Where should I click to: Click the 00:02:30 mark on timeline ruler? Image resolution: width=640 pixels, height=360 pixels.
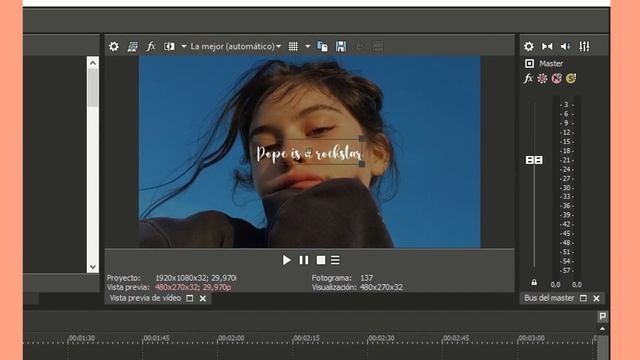(x=381, y=338)
